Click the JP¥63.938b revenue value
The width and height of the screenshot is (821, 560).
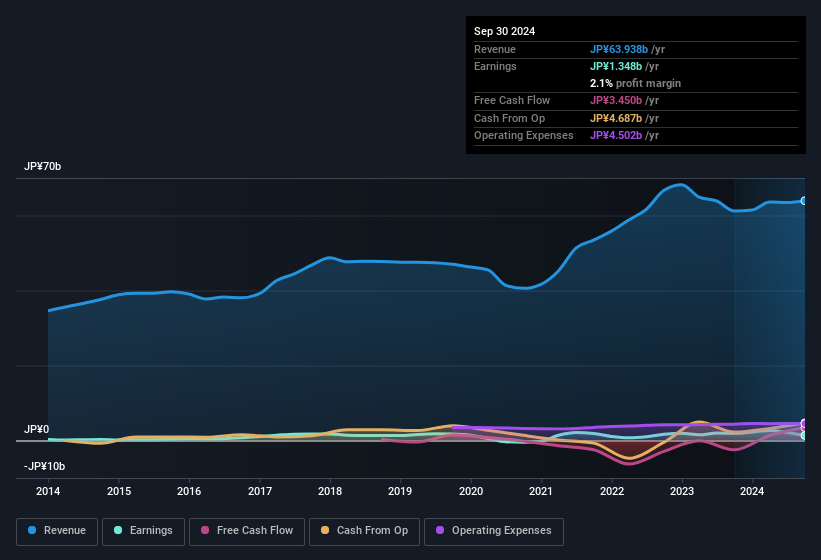(619, 49)
